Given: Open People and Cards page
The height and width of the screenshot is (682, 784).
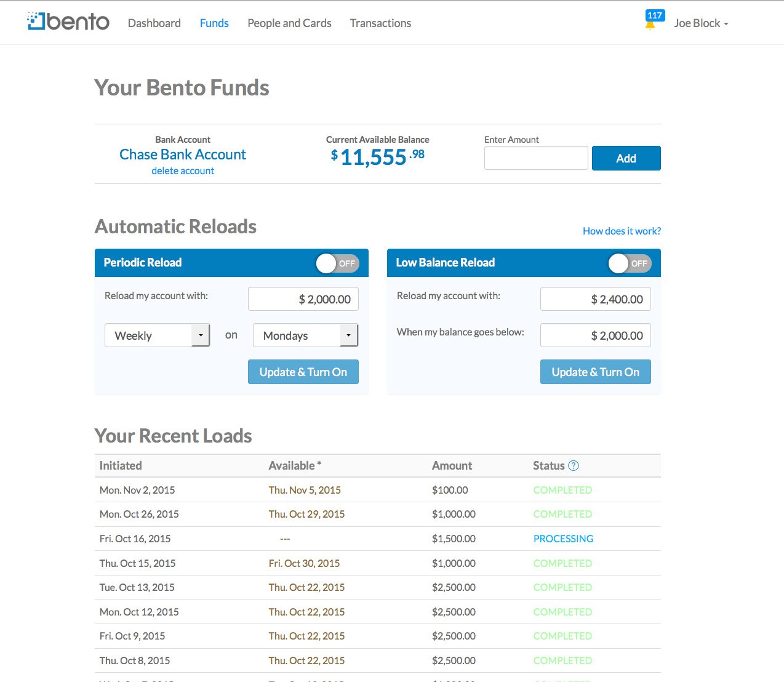Looking at the screenshot, I should [289, 23].
